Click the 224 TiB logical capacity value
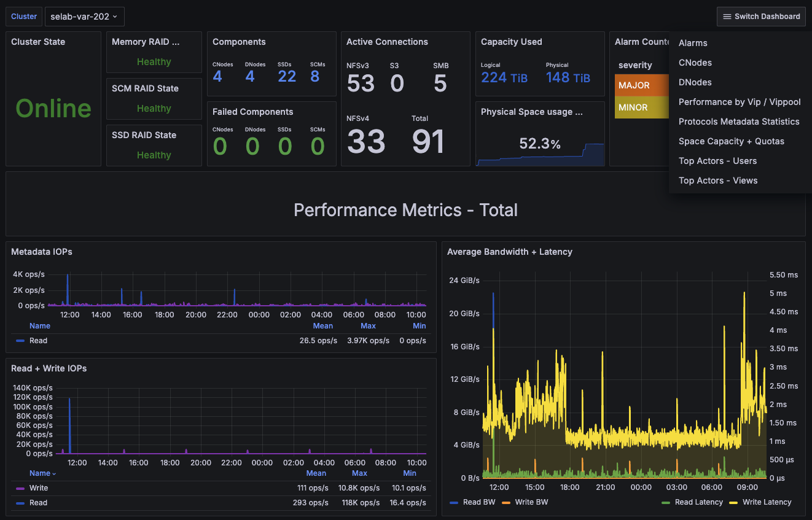 [x=504, y=77]
